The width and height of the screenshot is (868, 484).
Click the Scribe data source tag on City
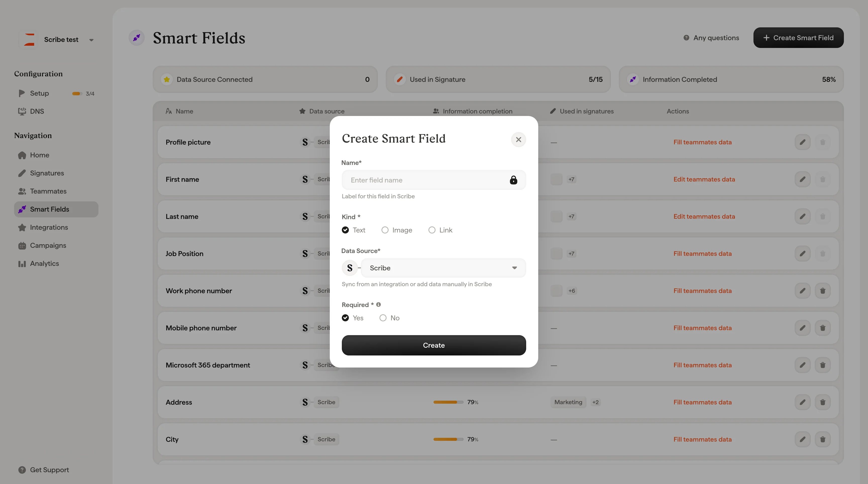tap(326, 440)
